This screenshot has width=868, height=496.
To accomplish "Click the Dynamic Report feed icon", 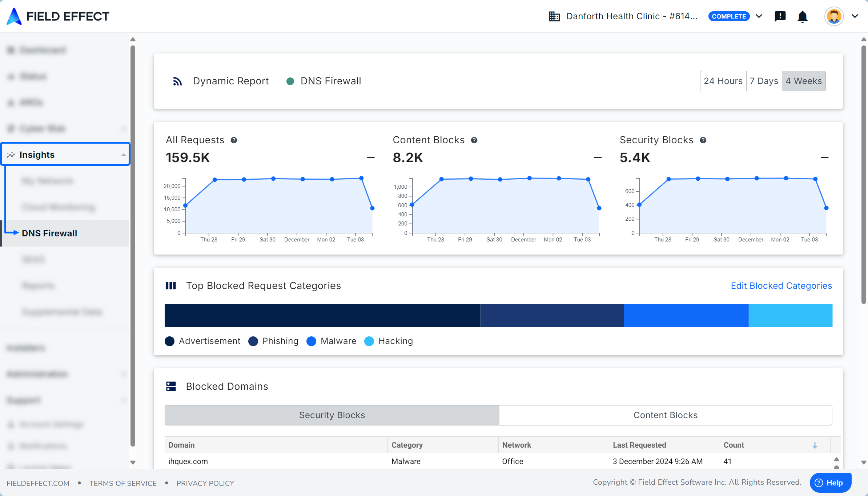I will point(177,81).
